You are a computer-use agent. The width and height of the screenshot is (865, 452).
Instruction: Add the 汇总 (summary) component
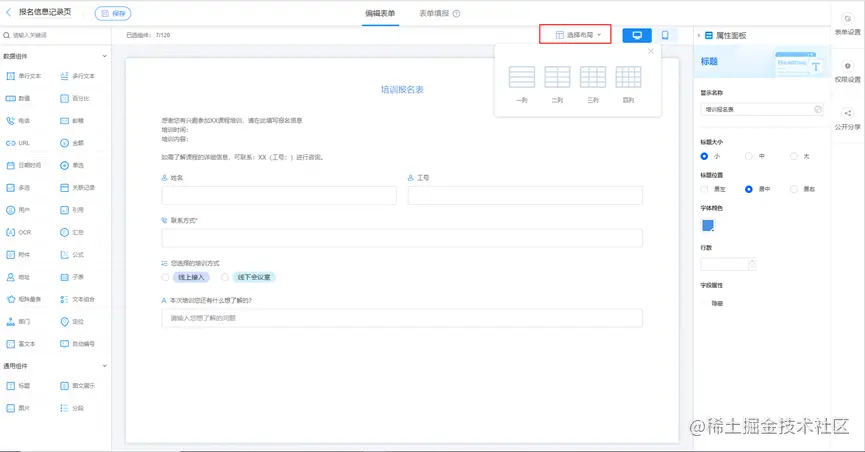click(72, 232)
